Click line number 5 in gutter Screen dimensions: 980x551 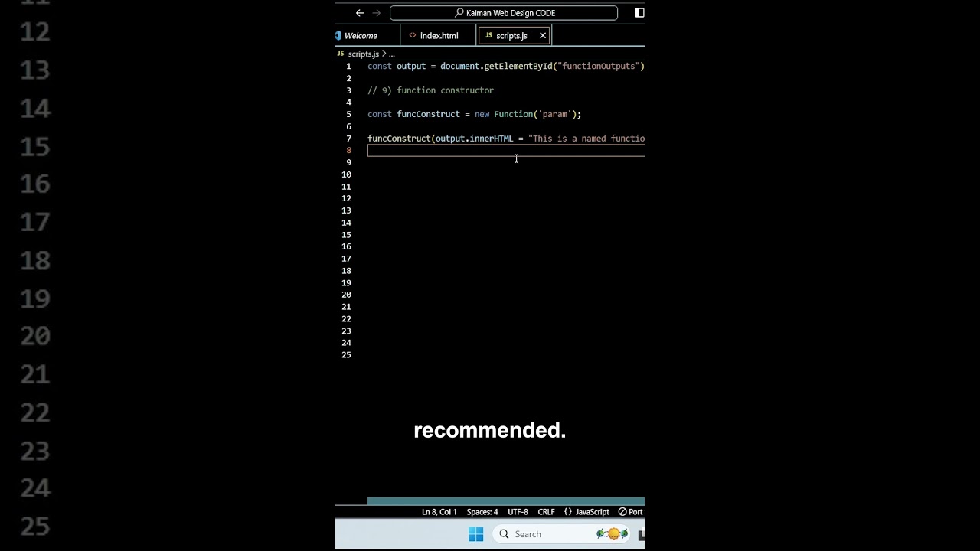click(348, 115)
